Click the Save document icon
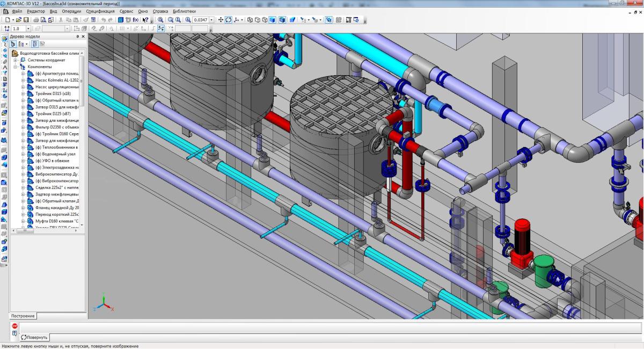 [x=26, y=20]
